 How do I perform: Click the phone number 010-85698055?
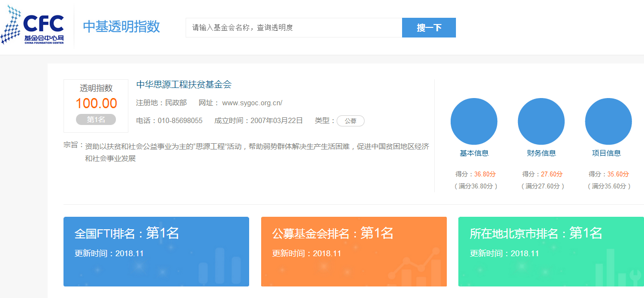click(x=180, y=121)
